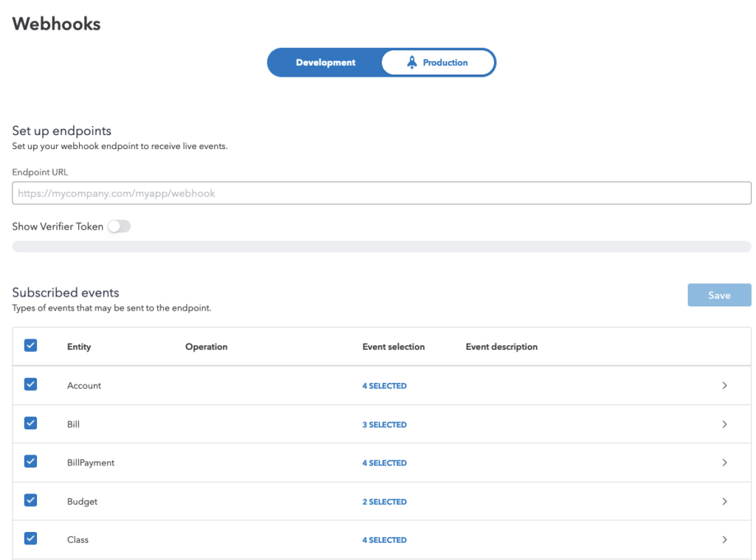Uncheck the Budget entity checkbox
The width and height of the screenshot is (756, 560).
(30, 499)
